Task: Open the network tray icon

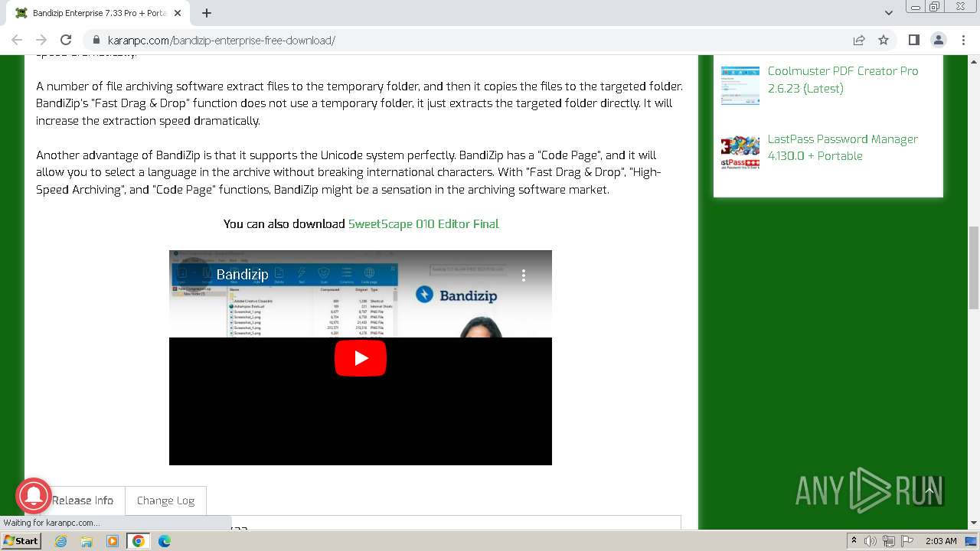Action: click(x=888, y=541)
